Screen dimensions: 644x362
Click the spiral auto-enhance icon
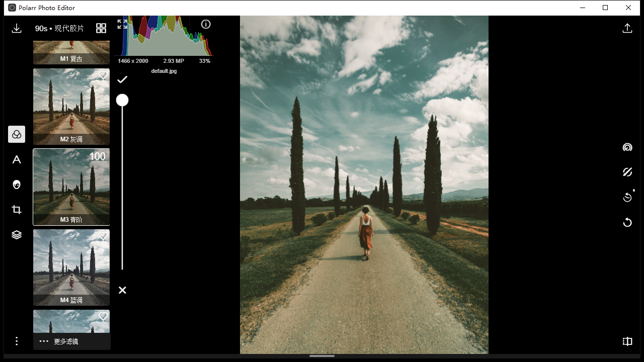click(627, 147)
